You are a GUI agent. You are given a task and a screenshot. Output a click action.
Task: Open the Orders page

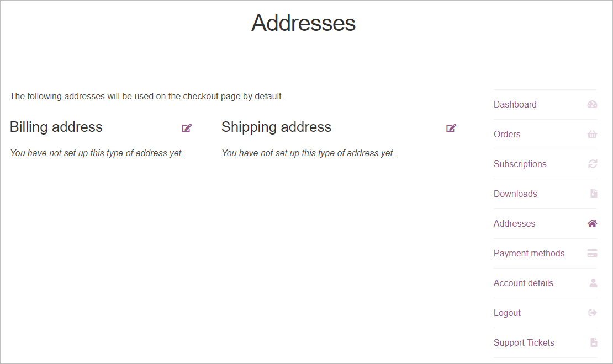click(506, 134)
